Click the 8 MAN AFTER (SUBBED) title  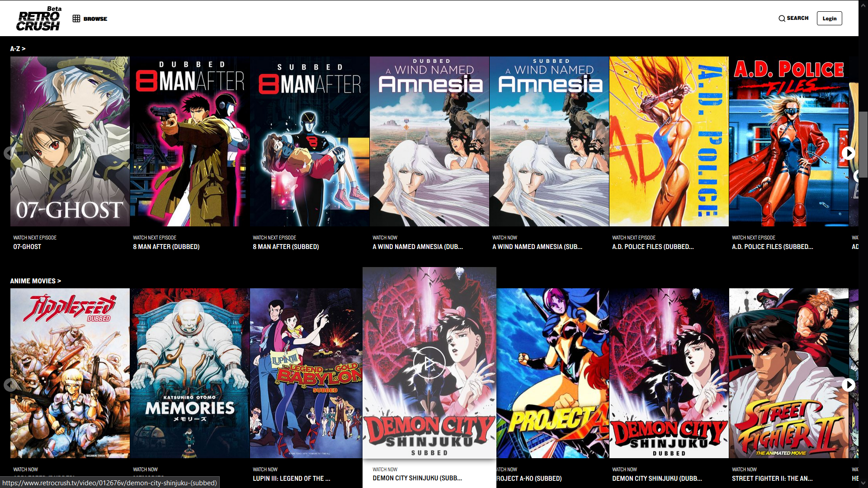tap(286, 247)
